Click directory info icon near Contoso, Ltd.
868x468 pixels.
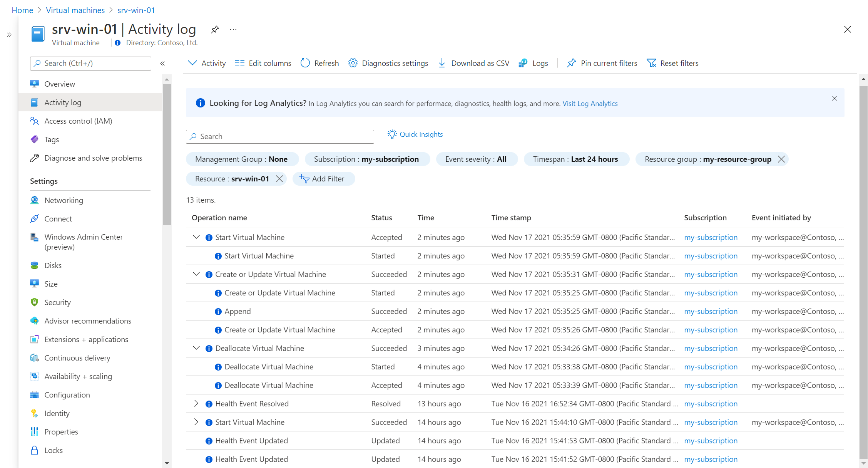click(118, 43)
